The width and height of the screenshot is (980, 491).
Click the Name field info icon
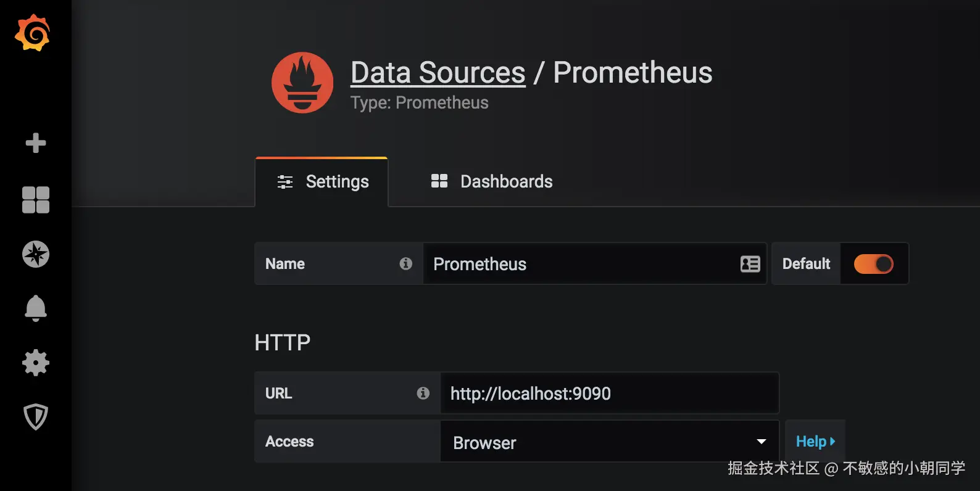click(405, 264)
